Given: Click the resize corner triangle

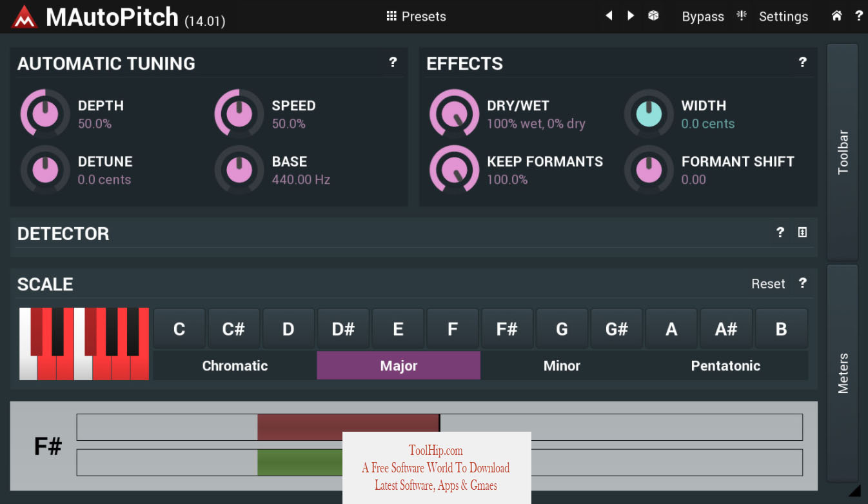Looking at the screenshot, I should coord(854,491).
